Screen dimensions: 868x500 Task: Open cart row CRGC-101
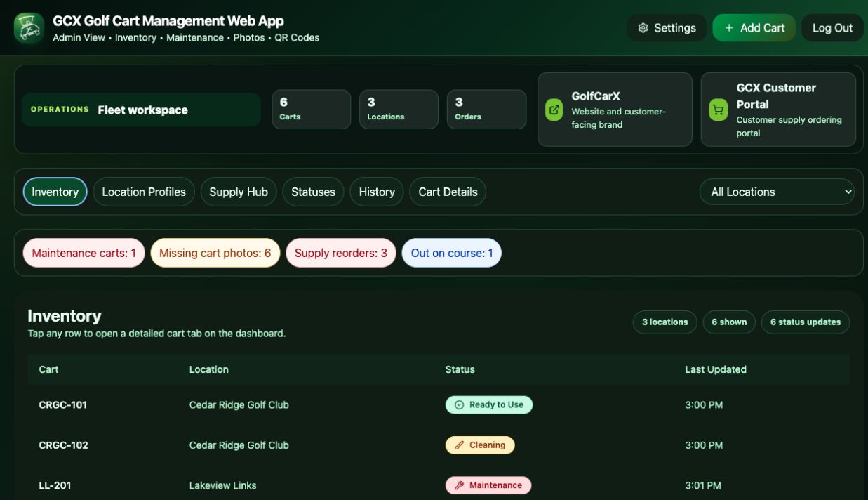[x=439, y=405]
